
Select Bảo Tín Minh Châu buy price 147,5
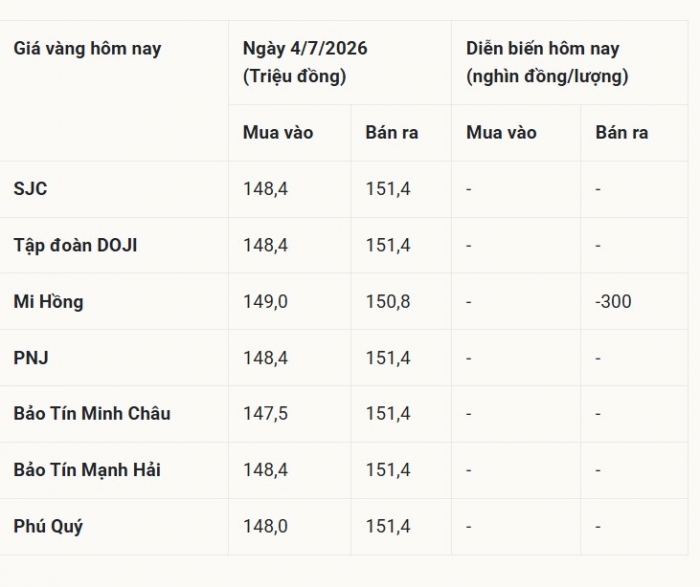click(265, 414)
